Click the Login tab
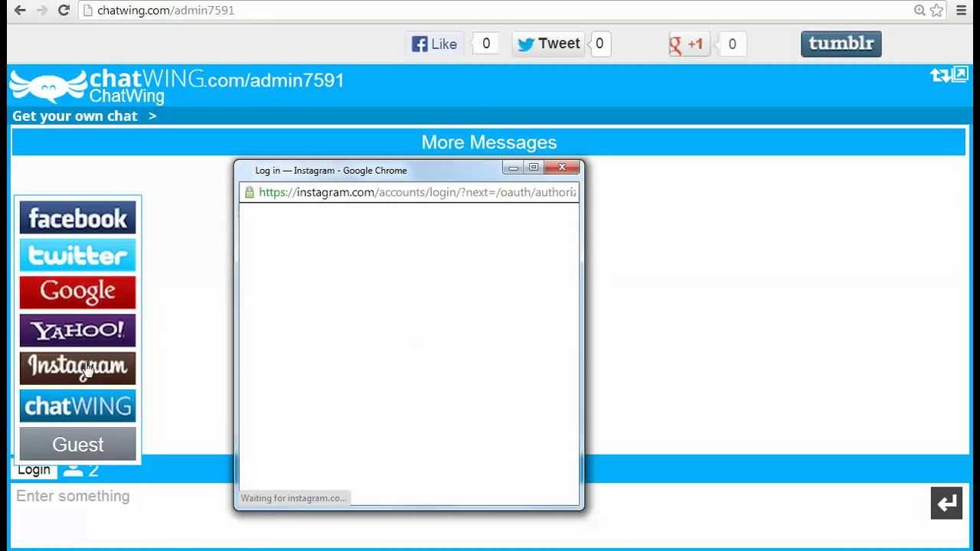 point(34,470)
